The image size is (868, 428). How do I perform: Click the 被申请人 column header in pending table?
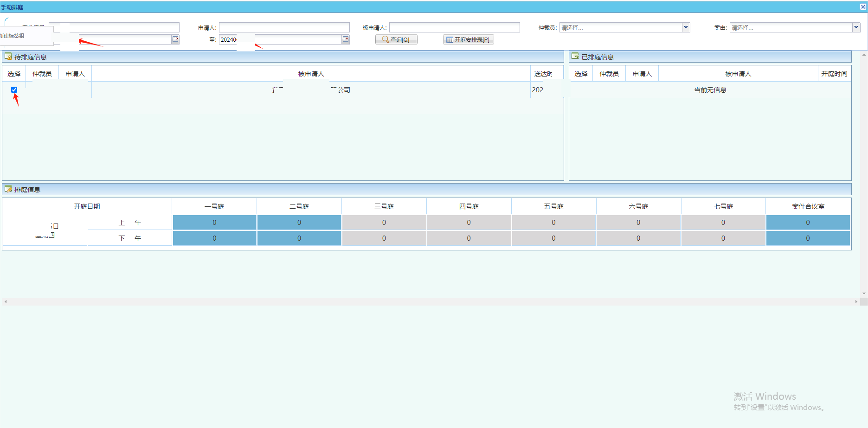tap(311, 74)
